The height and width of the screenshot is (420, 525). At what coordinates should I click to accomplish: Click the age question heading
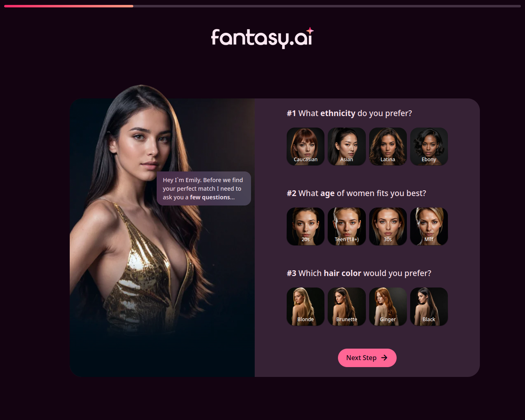click(356, 193)
